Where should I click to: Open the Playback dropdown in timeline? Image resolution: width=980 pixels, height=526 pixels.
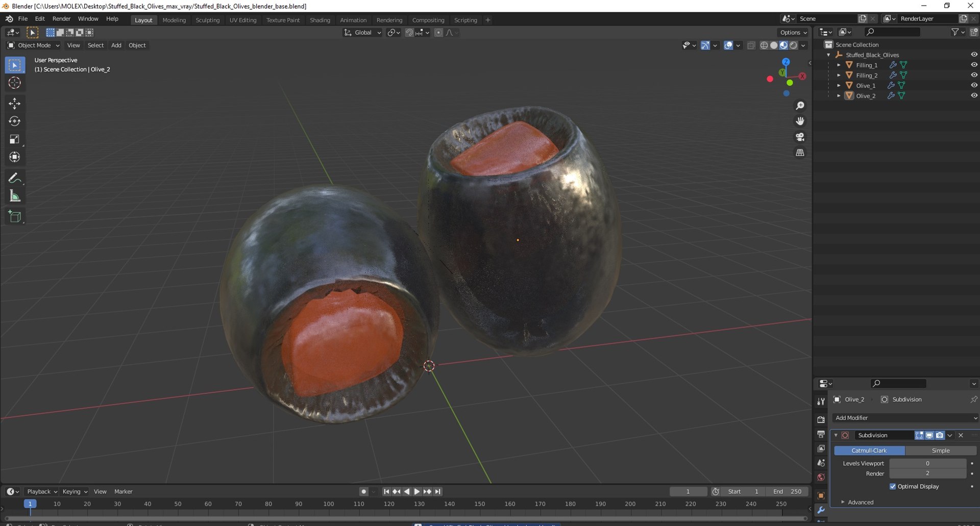point(41,492)
